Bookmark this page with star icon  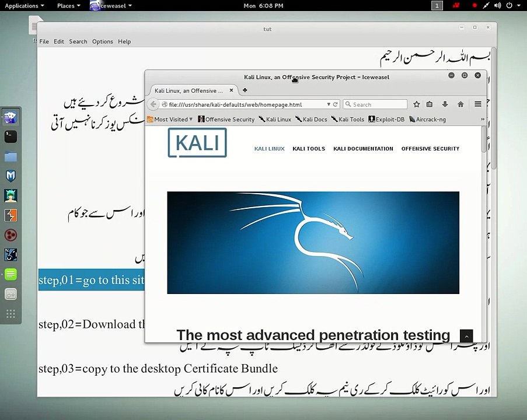click(417, 104)
